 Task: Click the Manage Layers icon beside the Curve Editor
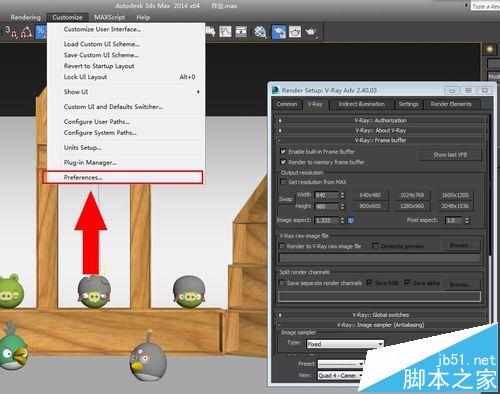tap(211, 32)
